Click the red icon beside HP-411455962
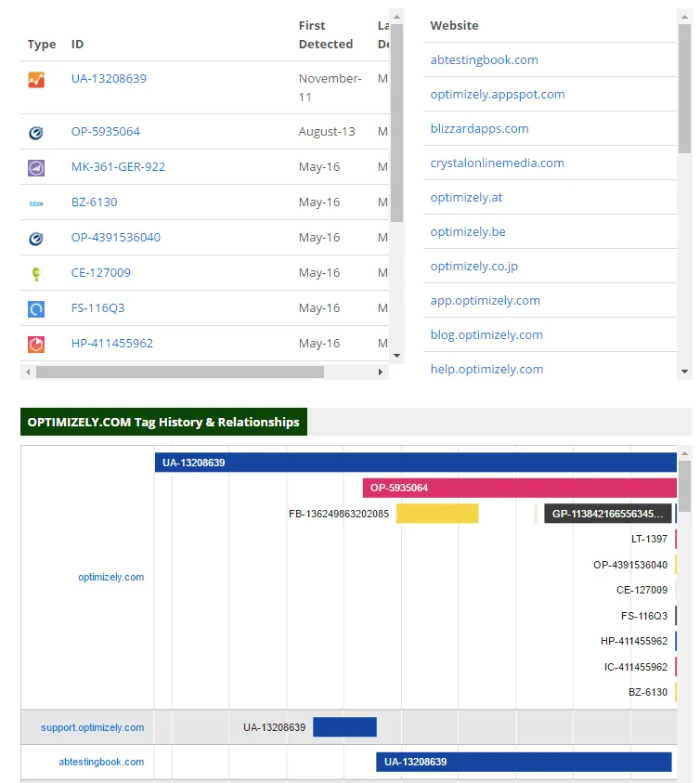Image resolution: width=700 pixels, height=783 pixels. coord(36,345)
